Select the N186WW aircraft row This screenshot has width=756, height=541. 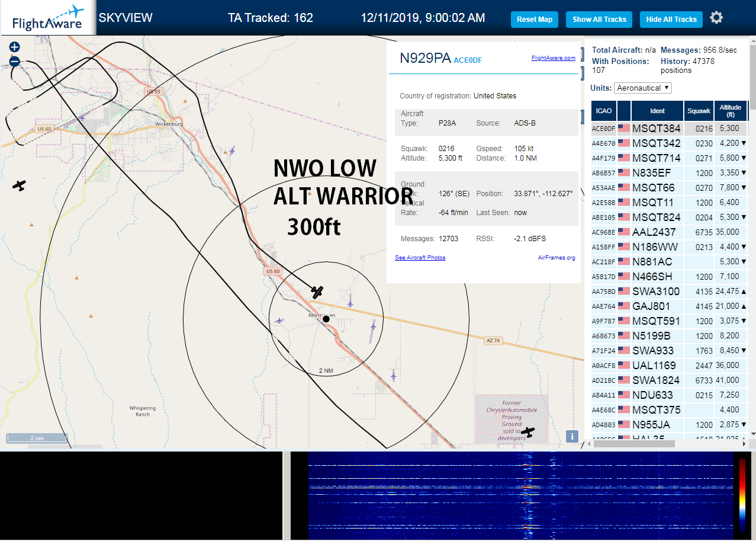coord(670,247)
